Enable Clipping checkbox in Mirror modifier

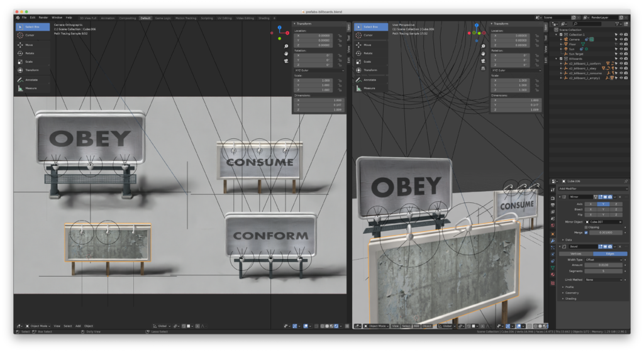tap(586, 228)
